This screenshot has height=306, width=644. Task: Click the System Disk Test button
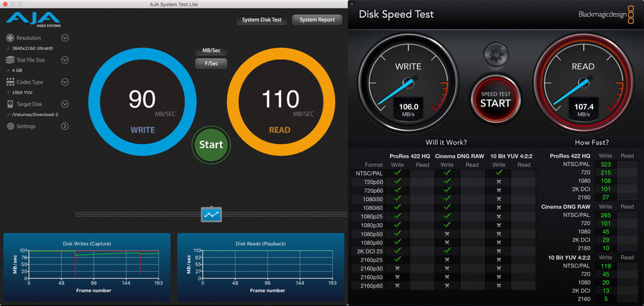(262, 19)
